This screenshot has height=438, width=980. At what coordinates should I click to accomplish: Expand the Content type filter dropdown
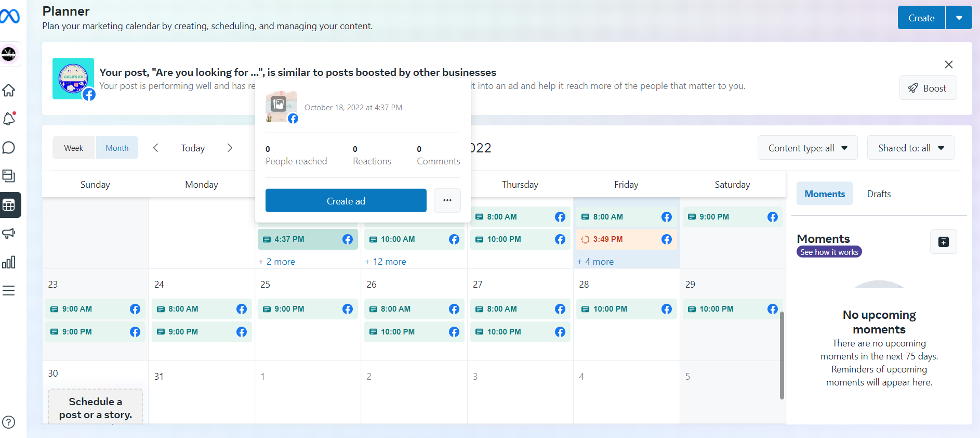click(807, 148)
